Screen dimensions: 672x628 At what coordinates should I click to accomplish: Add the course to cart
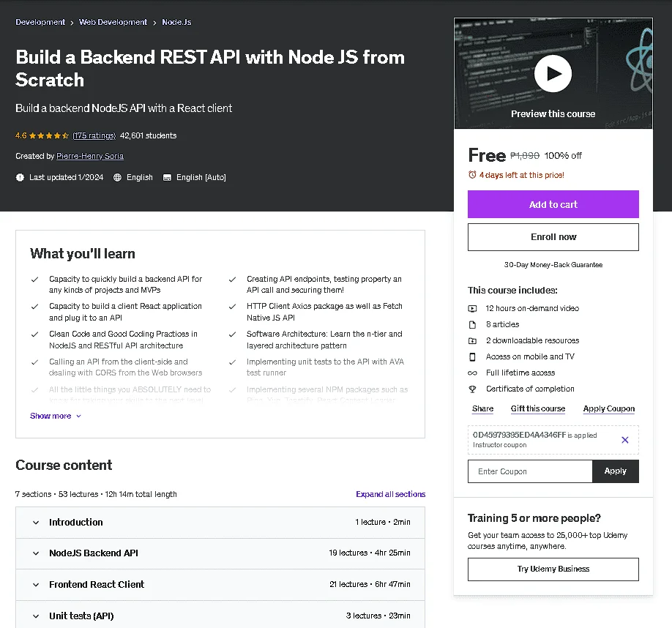point(553,204)
